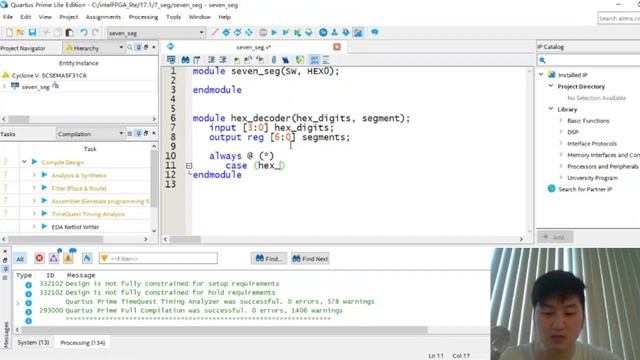Run the TimeQuest Timing Analysis task
Image resolution: width=640 pixels, height=360 pixels.
pyautogui.click(x=44, y=213)
